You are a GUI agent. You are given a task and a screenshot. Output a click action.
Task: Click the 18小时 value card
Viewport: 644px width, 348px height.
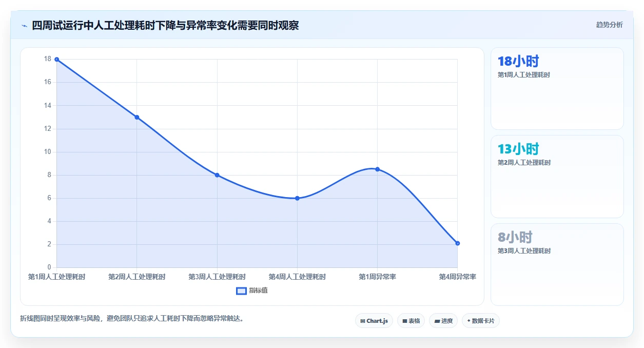point(557,88)
